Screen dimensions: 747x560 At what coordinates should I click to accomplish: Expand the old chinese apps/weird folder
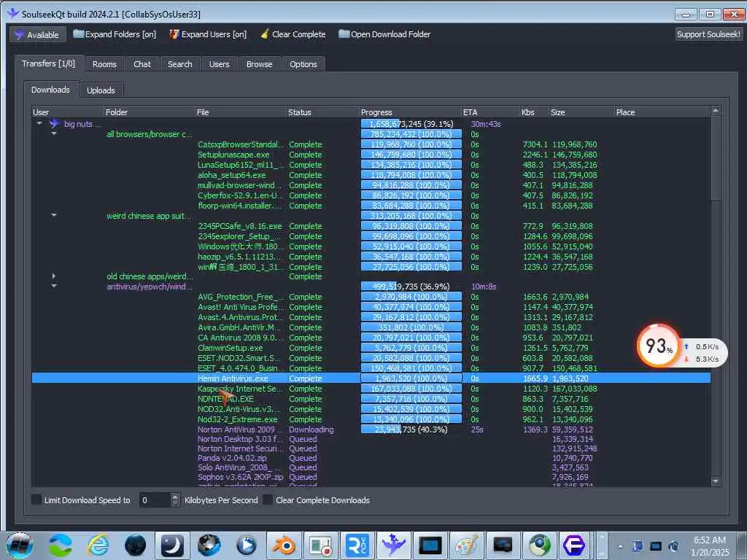click(x=54, y=276)
